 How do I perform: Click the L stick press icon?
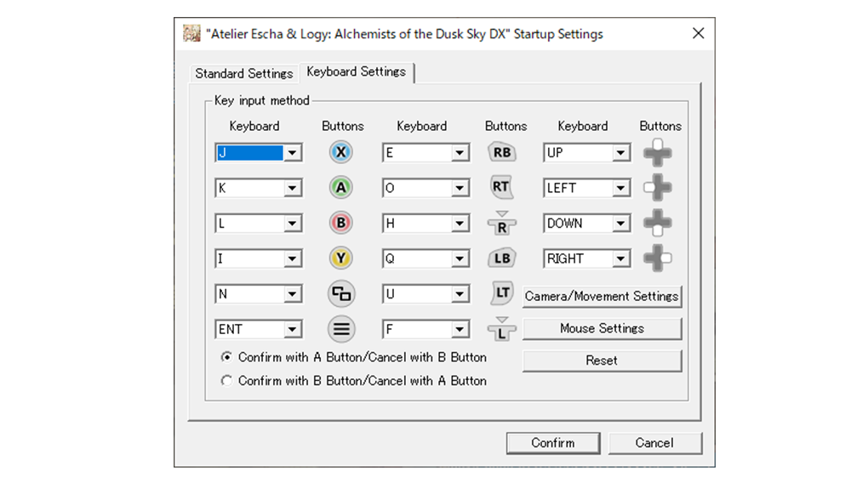[x=502, y=329]
